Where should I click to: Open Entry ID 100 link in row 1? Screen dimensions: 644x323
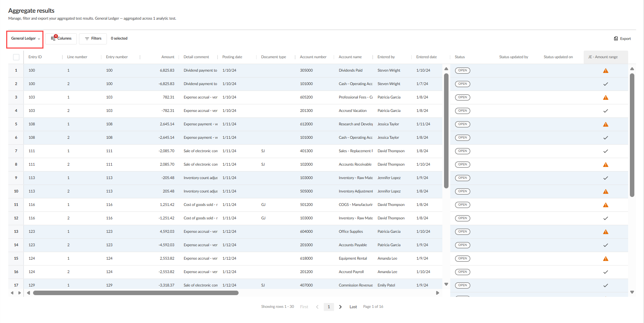pyautogui.click(x=32, y=71)
